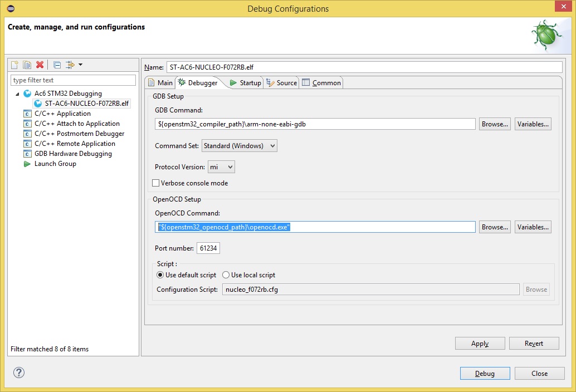Click the Port number input field
The width and height of the screenshot is (576, 392).
pyautogui.click(x=208, y=248)
